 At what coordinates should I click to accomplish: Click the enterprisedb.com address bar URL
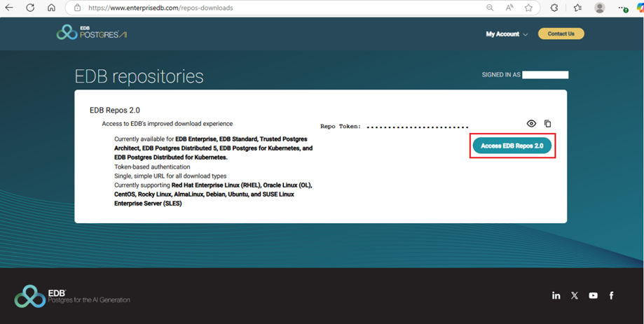tap(160, 8)
